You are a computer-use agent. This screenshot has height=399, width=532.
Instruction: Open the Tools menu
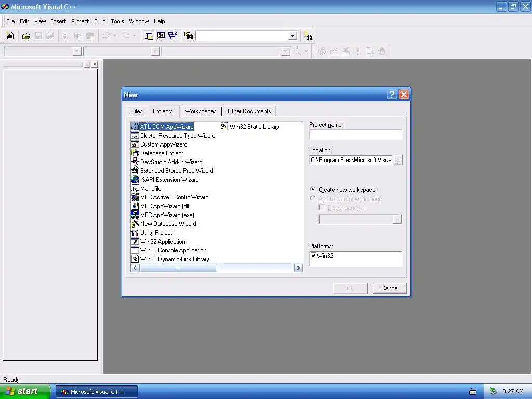[117, 21]
